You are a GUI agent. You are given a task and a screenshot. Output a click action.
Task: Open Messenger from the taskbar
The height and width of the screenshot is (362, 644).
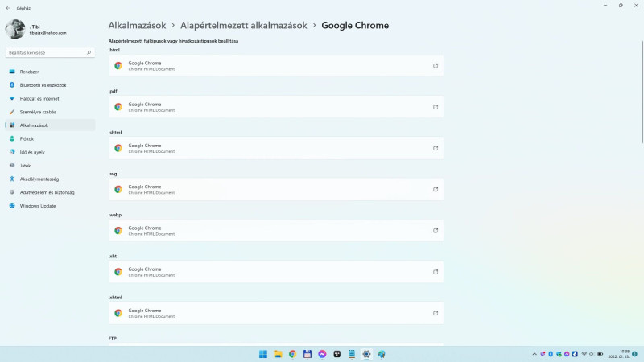(x=323, y=354)
